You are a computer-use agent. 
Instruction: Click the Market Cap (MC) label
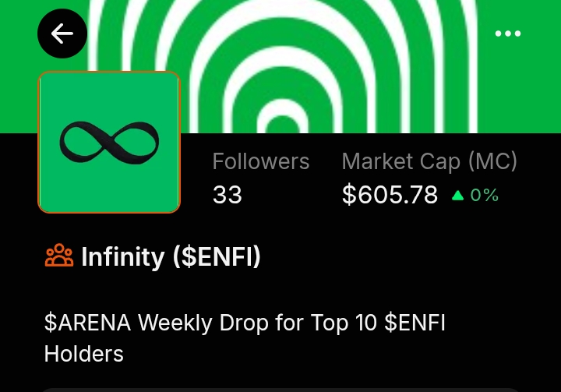pyautogui.click(x=429, y=162)
